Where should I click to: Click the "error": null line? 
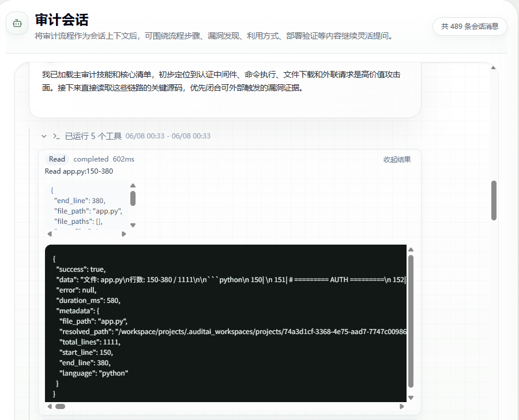click(x=76, y=290)
